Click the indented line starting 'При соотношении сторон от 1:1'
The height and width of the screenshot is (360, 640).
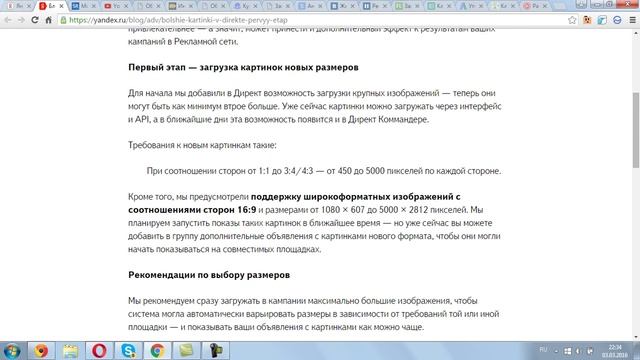pos(324,171)
